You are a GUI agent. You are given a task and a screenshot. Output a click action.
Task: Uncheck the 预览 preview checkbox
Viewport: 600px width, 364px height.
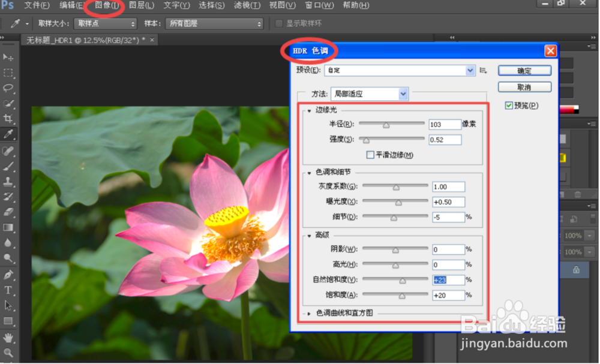[509, 106]
